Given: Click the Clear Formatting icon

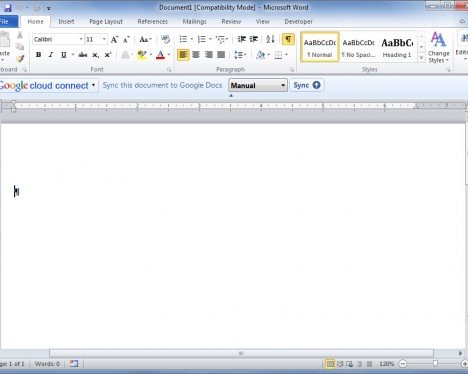Looking at the screenshot, I should [165, 39].
